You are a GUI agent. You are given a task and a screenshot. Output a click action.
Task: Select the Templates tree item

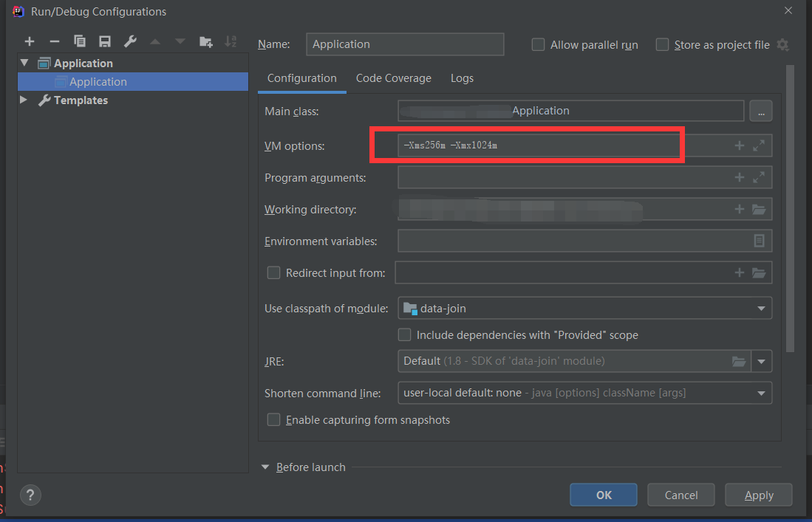tap(81, 100)
